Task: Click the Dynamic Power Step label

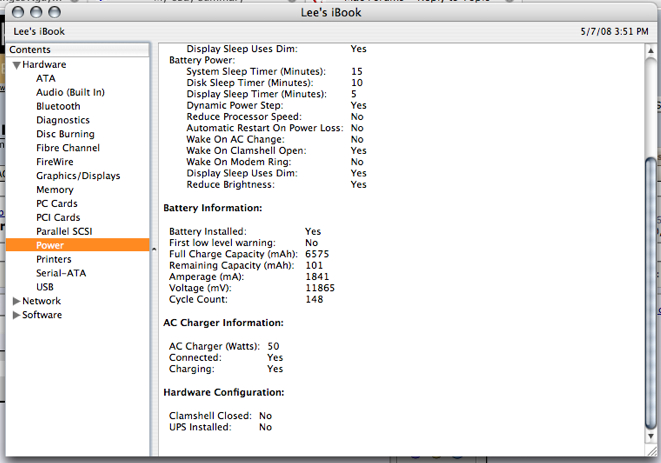Action: coord(234,105)
